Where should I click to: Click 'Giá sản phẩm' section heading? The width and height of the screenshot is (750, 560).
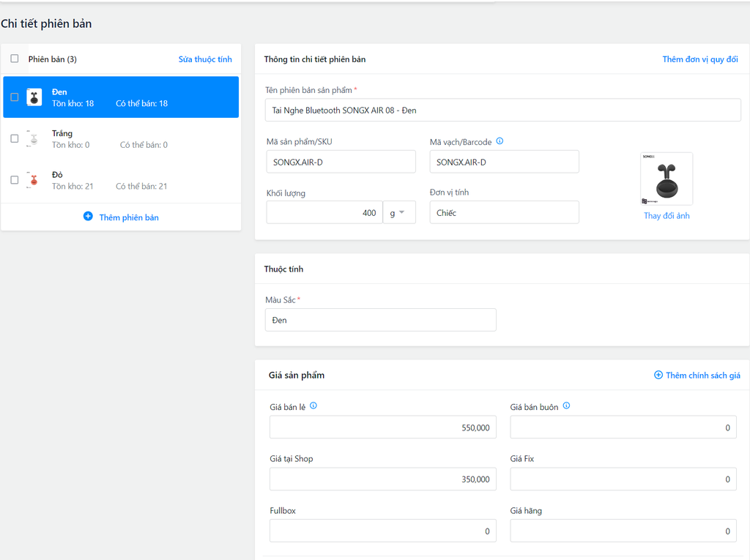297,375
